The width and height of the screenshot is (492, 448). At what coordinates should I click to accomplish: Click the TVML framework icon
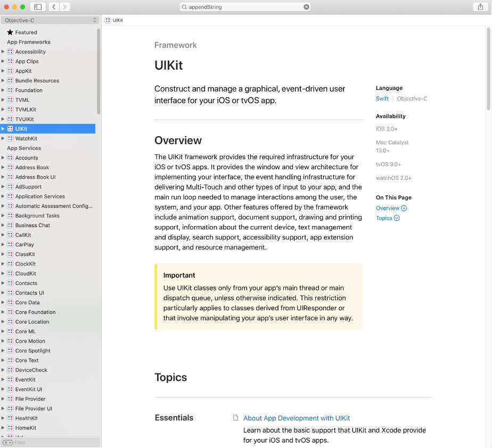click(10, 100)
